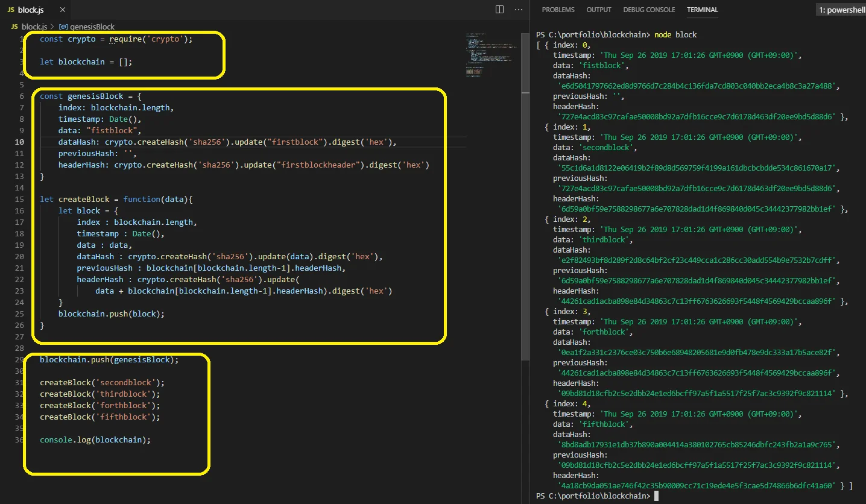This screenshot has width=866, height=504.
Task: Expand the genesisBlock breadcrumb symbol list
Action: [92, 27]
